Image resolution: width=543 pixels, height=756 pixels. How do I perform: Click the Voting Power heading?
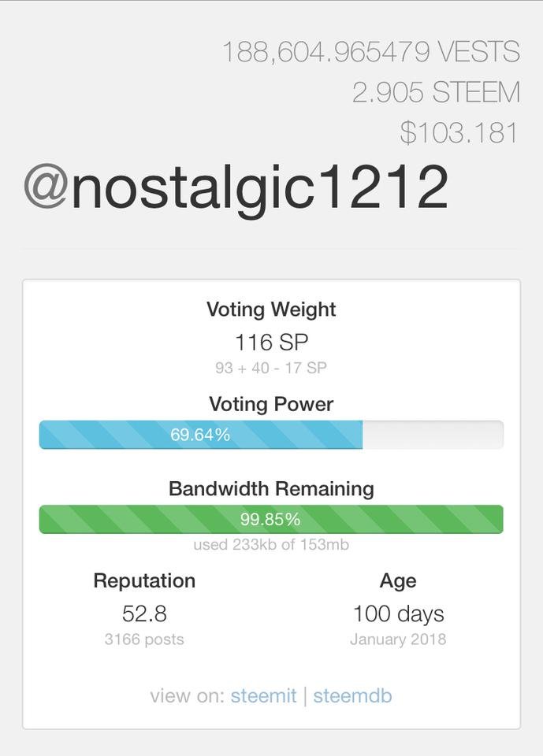click(x=271, y=405)
